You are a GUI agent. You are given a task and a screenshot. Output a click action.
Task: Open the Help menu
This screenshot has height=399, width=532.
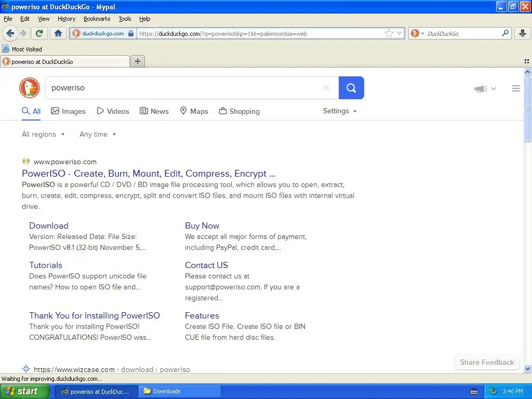click(x=144, y=19)
